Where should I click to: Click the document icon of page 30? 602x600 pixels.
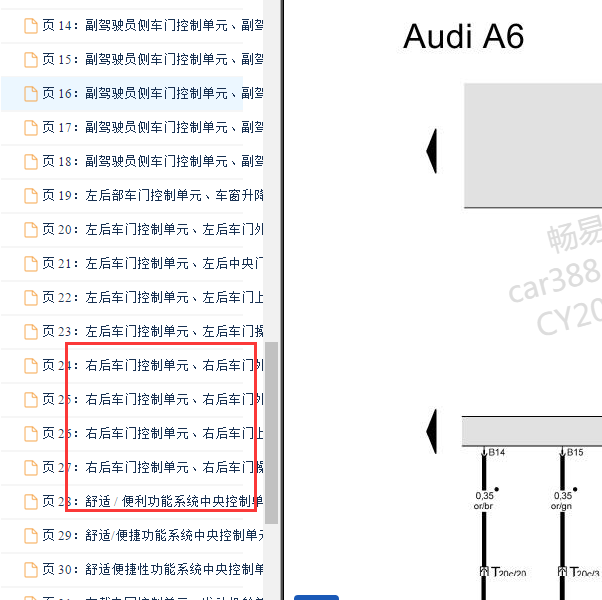[x=31, y=570]
